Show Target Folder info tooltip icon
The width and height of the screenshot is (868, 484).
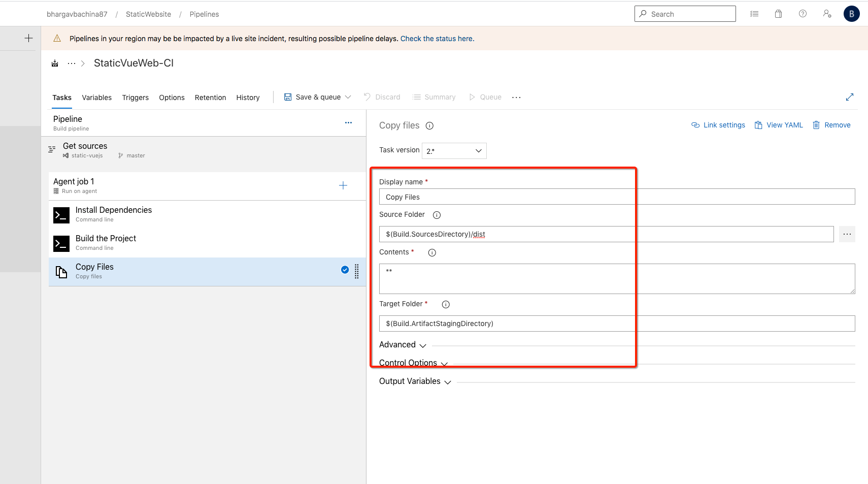pos(446,304)
